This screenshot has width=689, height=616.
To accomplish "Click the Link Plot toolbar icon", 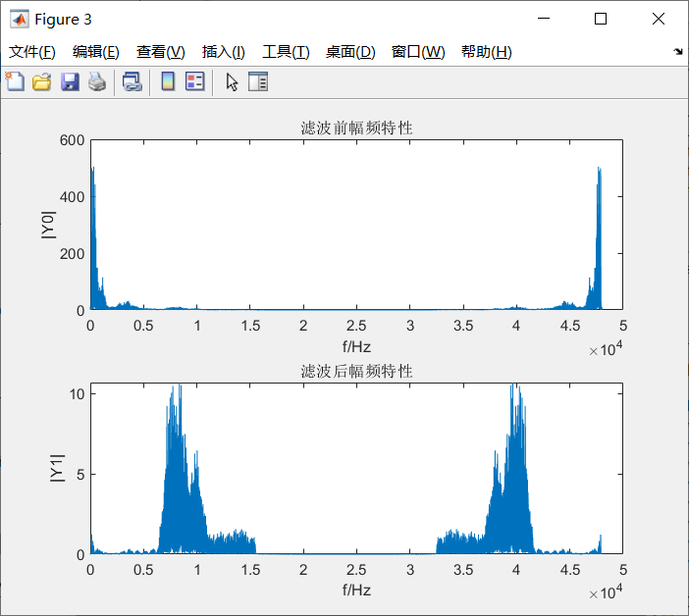I will pyautogui.click(x=132, y=81).
